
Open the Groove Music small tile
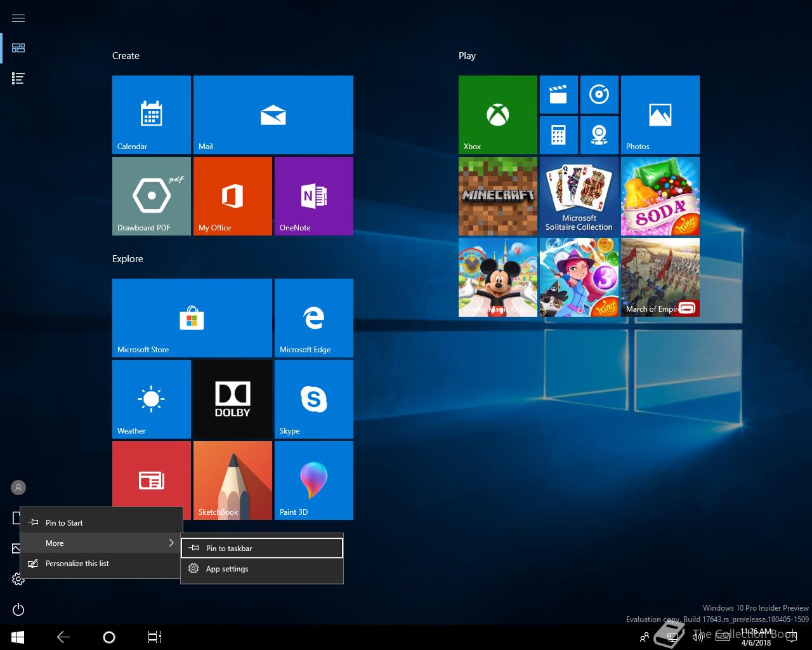599,95
